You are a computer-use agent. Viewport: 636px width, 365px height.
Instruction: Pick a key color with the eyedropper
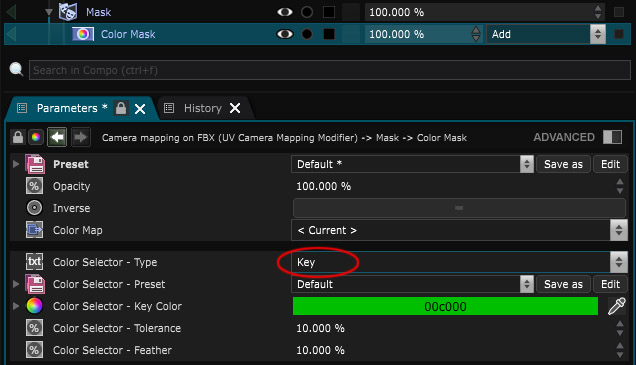617,306
